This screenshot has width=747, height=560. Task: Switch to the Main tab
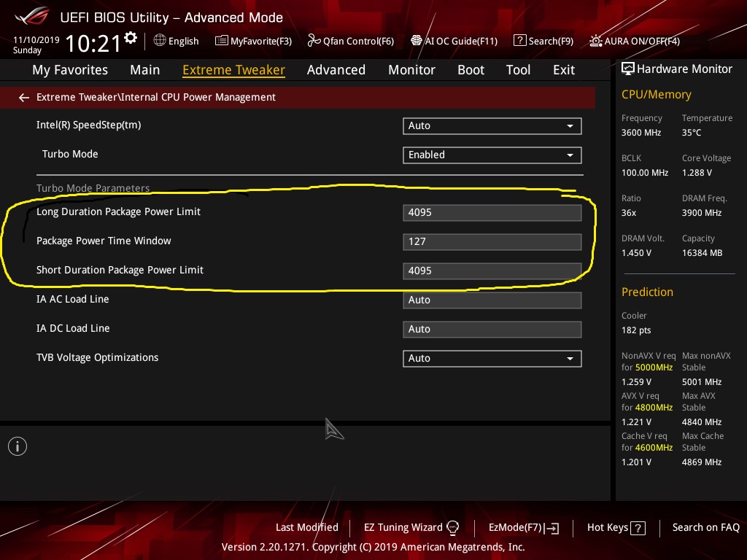(x=145, y=70)
